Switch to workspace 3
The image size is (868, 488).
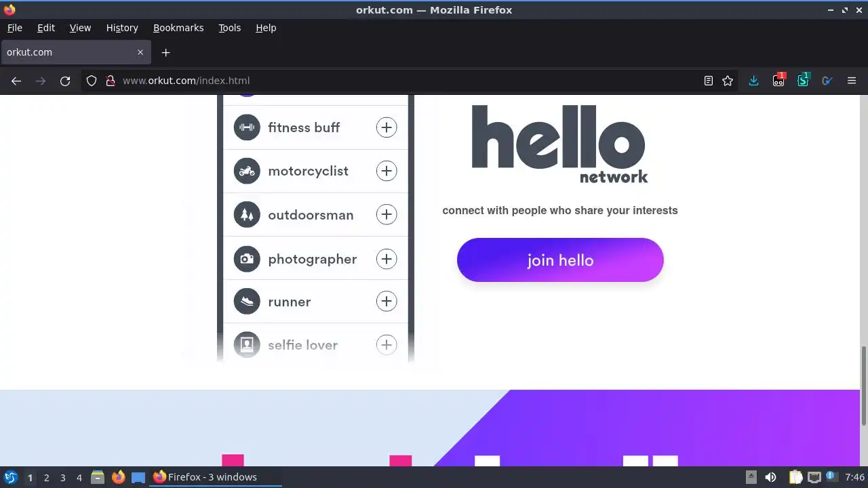tap(62, 477)
